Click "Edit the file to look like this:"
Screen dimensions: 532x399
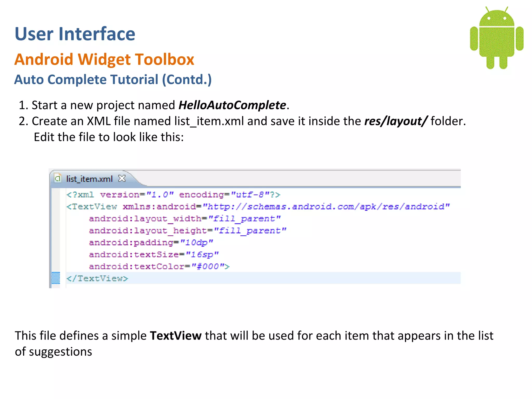(109, 137)
